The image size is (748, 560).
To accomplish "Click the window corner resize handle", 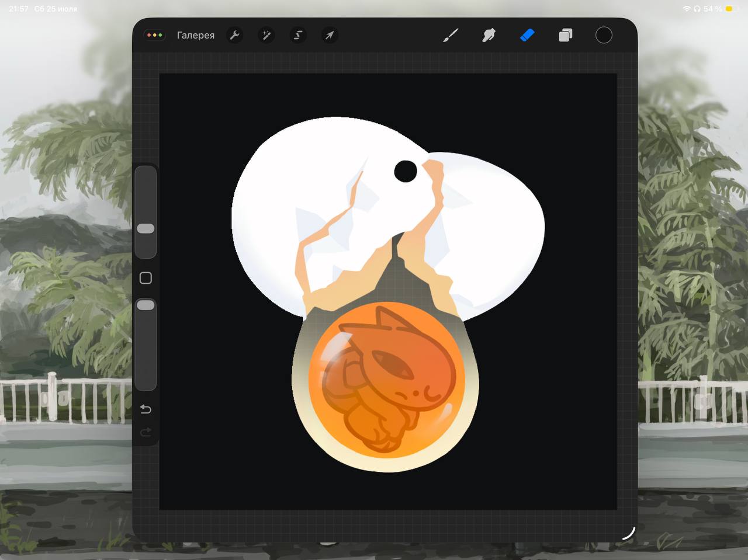I will click(628, 533).
